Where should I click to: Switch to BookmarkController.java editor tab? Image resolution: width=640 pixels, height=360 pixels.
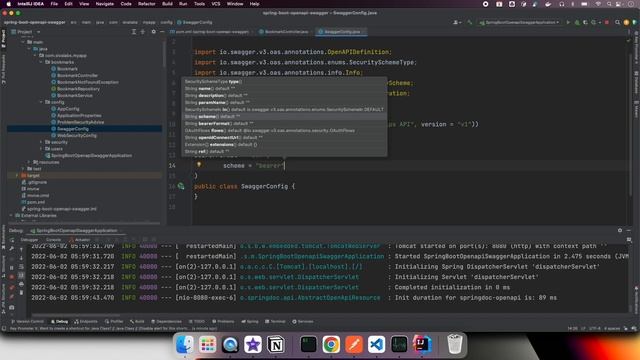point(283,31)
